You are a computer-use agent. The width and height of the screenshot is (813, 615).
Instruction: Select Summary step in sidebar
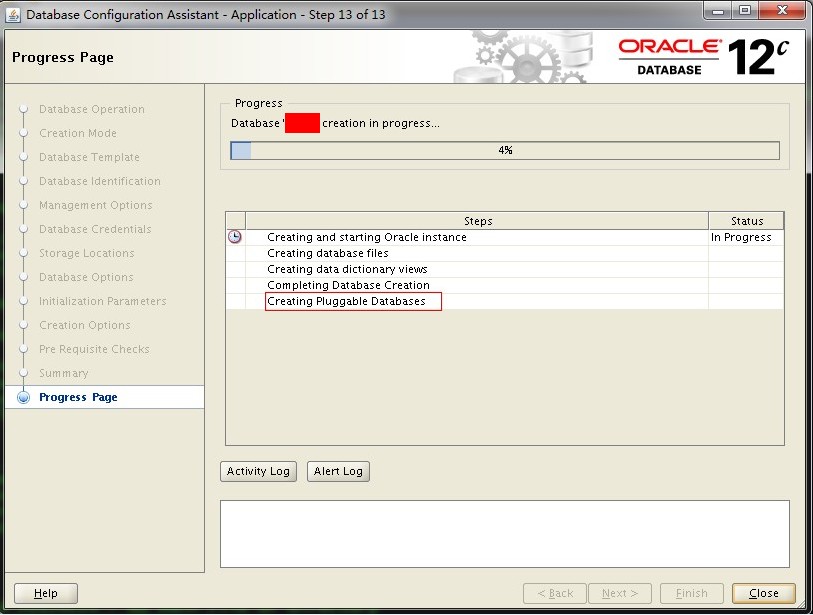click(63, 373)
